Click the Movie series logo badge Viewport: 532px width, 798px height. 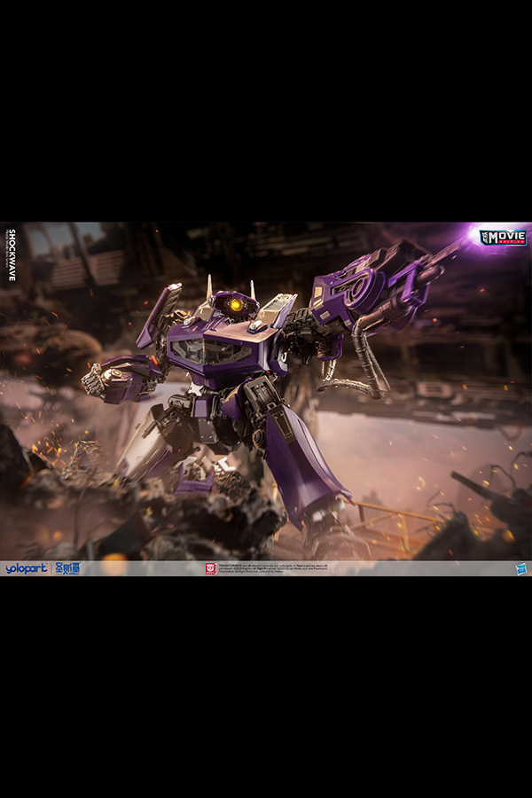pos(503,237)
